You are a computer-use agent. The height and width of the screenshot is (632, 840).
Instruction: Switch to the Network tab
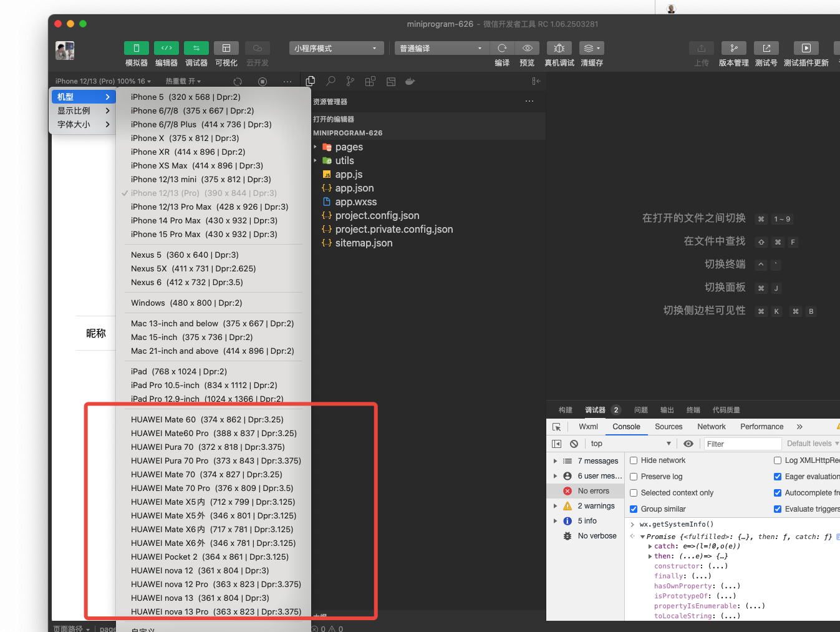pos(712,427)
